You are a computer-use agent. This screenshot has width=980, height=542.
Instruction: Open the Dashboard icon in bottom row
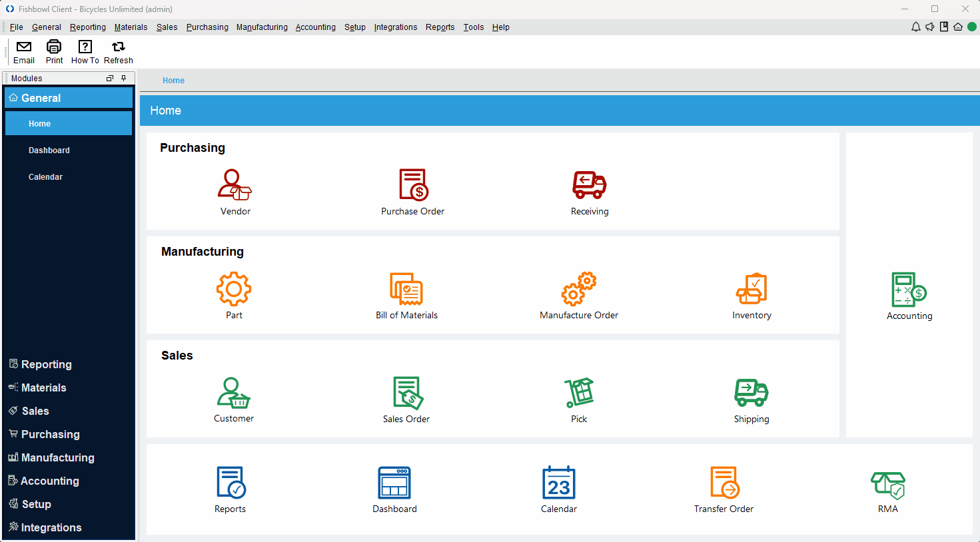pos(394,482)
